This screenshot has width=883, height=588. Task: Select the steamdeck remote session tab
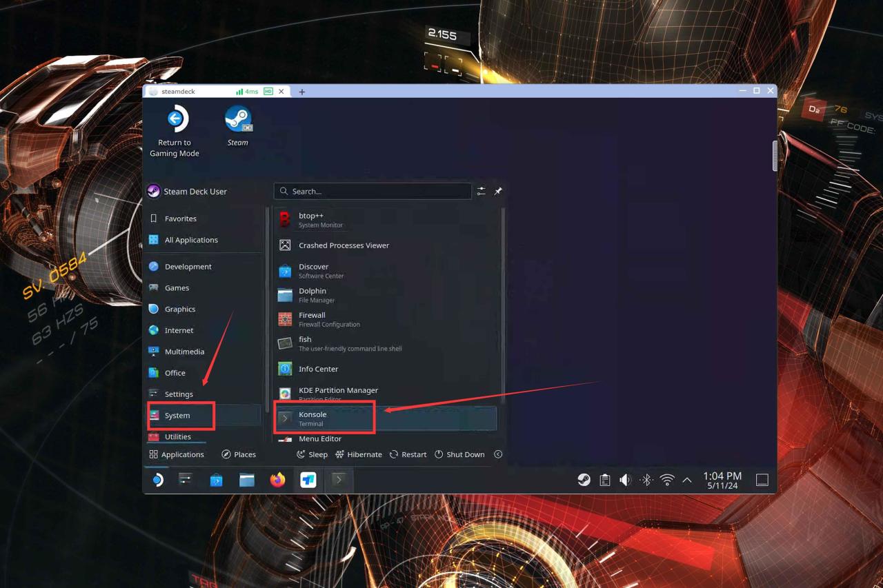(x=217, y=91)
